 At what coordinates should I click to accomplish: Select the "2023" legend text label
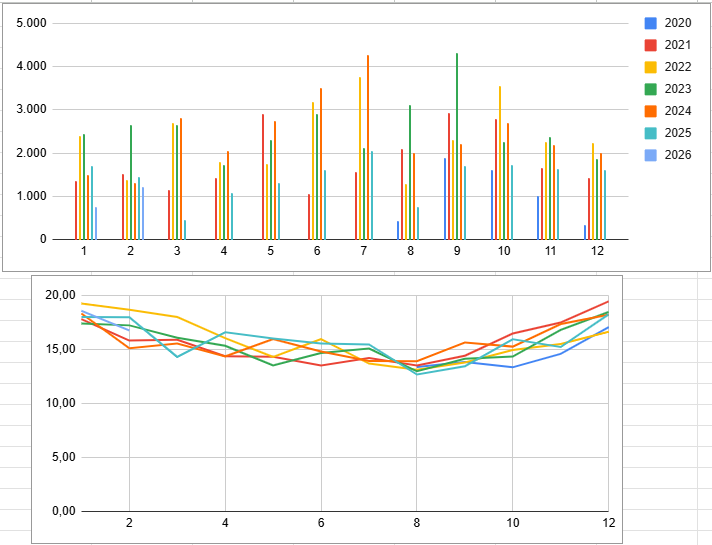pos(677,89)
